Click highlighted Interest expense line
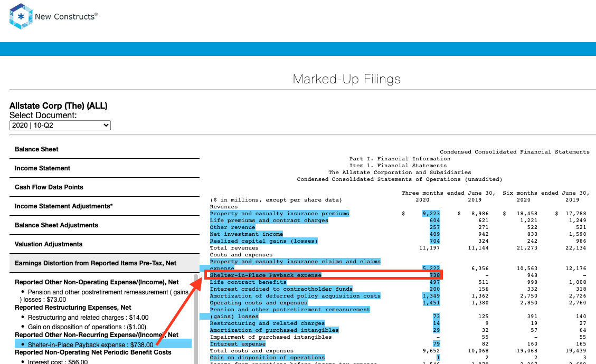Image resolution: width=596 pixels, height=364 pixels. click(x=238, y=343)
